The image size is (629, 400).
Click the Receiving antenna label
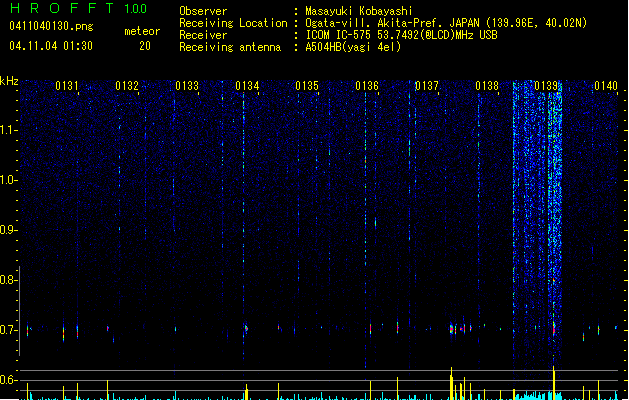click(230, 47)
